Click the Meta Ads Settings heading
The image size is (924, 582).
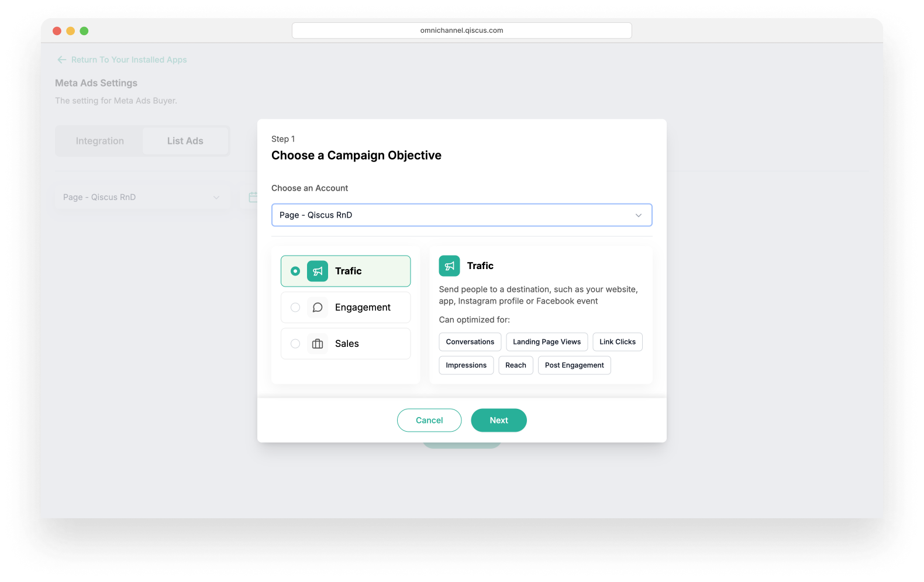tap(96, 83)
